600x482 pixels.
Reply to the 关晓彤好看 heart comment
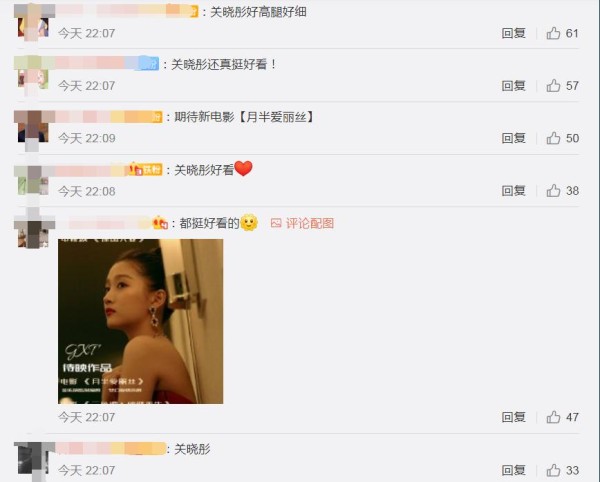click(x=514, y=191)
